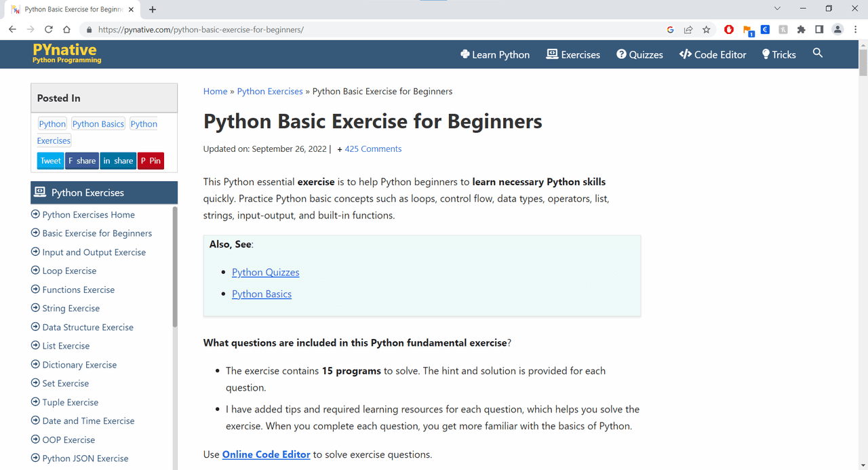
Task: Click the browser reload icon
Action: click(x=49, y=30)
